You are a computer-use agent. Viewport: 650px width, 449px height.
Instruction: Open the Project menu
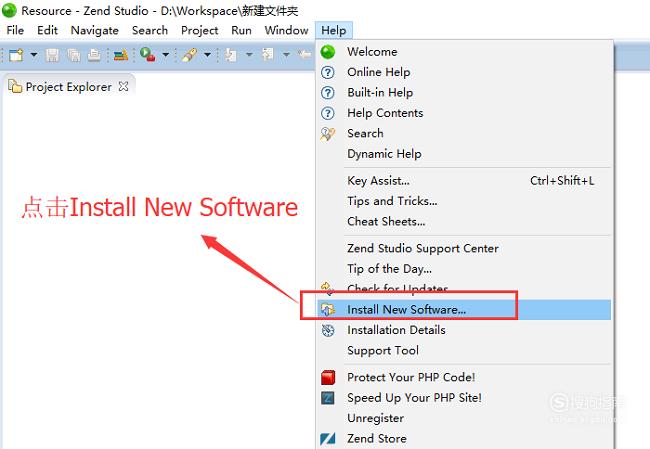coord(199,30)
